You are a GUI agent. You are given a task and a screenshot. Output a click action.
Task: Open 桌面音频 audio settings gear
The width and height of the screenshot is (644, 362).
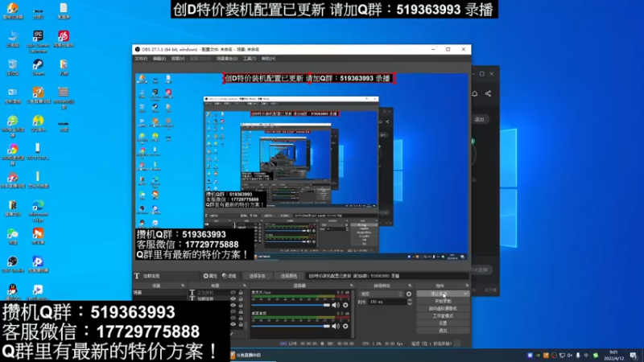(345, 327)
